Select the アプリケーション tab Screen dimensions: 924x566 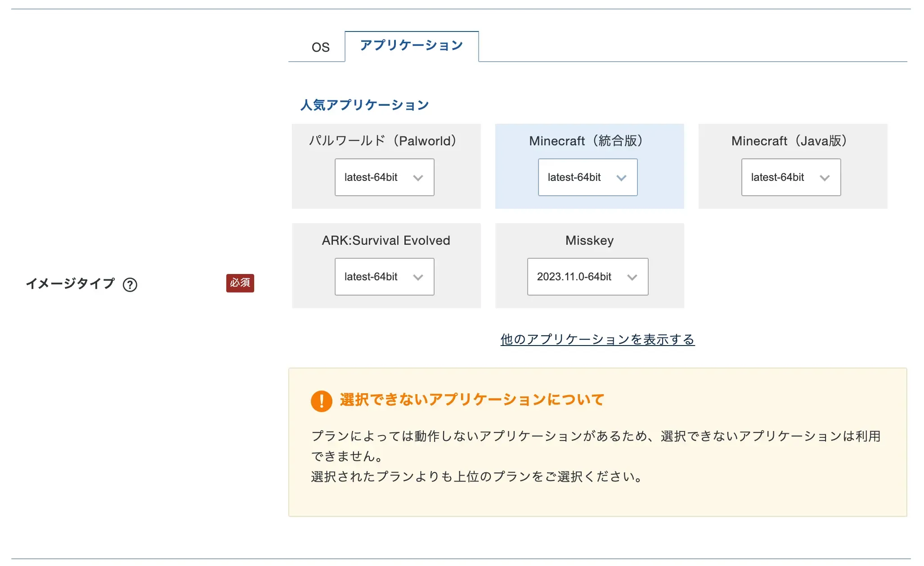[x=412, y=46]
